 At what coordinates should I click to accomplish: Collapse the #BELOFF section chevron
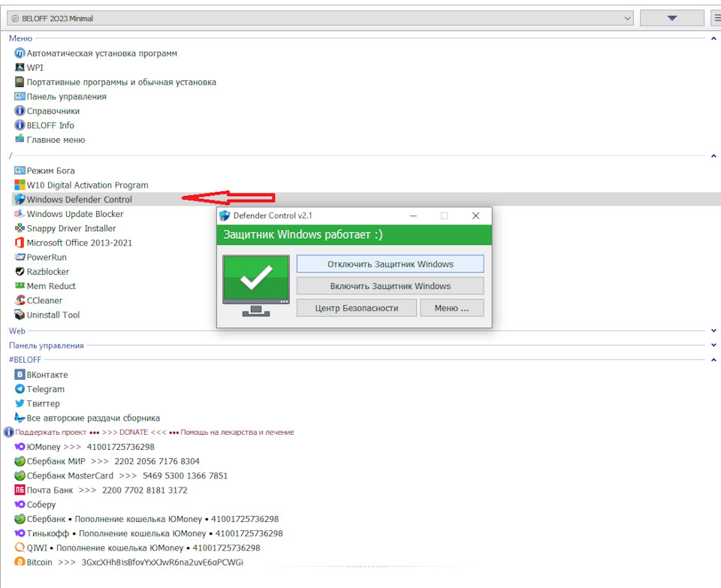713,360
